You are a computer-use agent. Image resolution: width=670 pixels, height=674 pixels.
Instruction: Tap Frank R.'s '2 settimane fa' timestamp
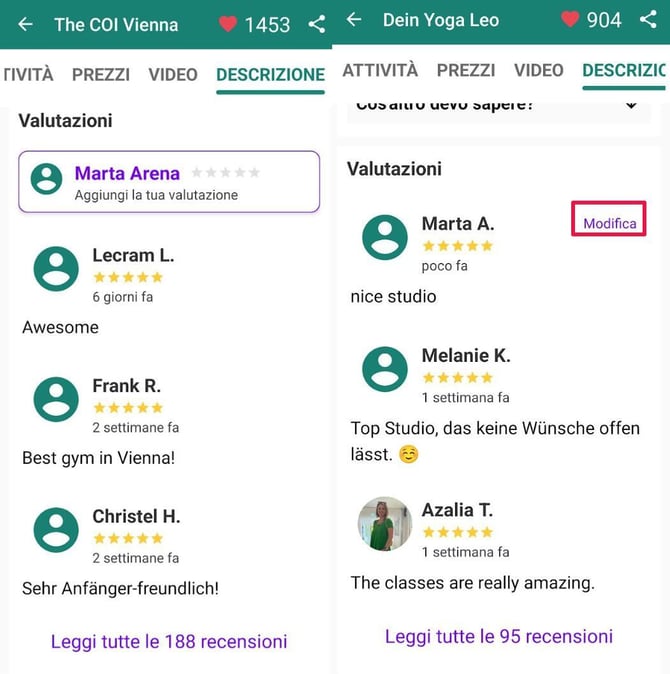pos(135,428)
